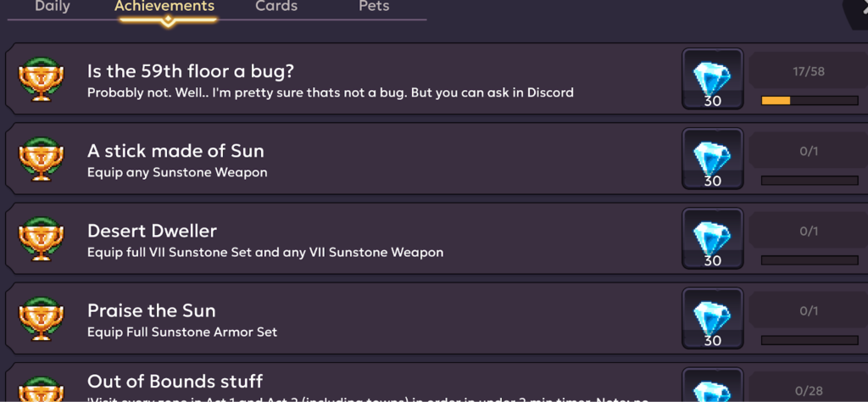Click the trophy icon for 59th floor achievement
Screen dimensions: 868x402
click(36, 80)
